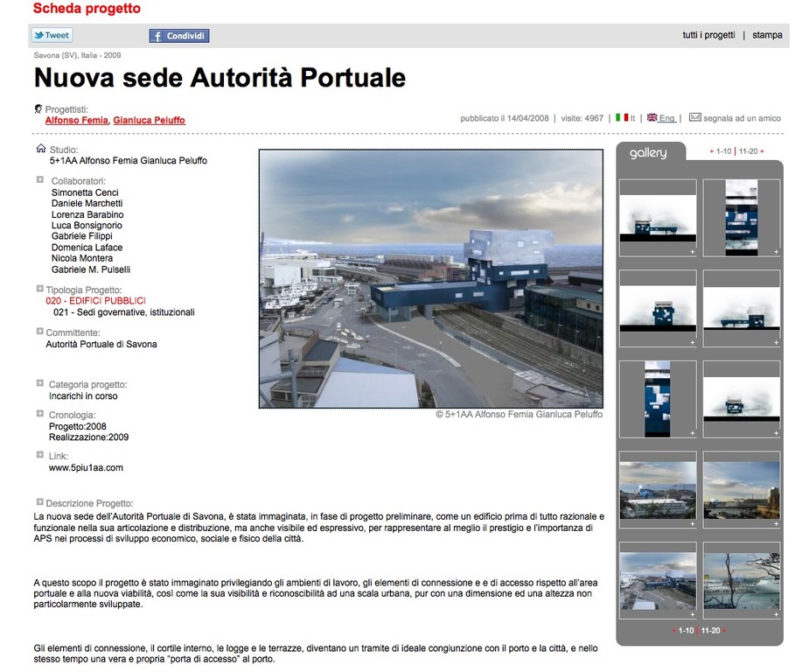Image resolution: width=795 pixels, height=672 pixels.
Task: Go to tutti i progetti
Action: pyautogui.click(x=708, y=35)
